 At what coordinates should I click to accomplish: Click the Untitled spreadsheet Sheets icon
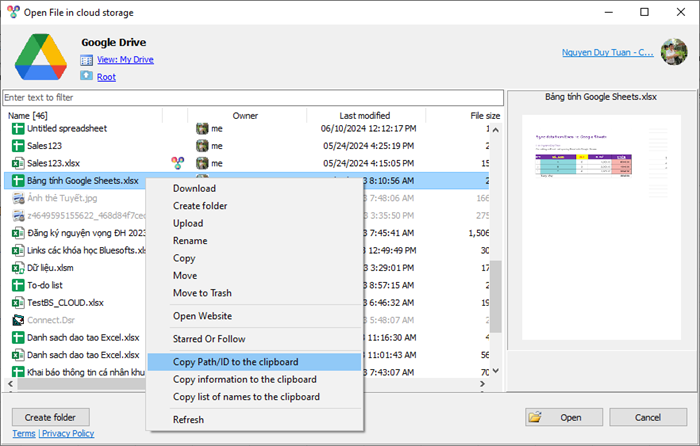point(18,129)
